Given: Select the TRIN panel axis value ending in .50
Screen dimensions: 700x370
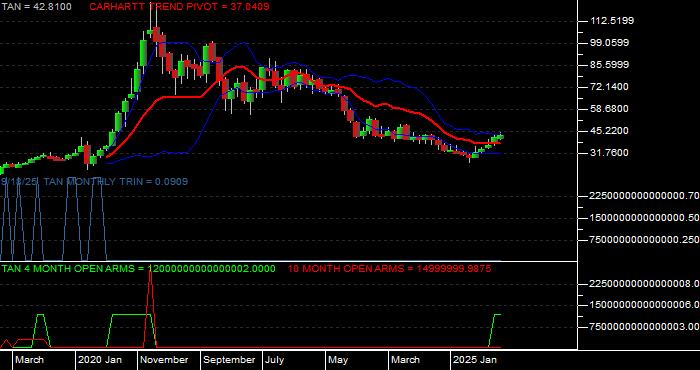Looking at the screenshot, I should 644,217.
